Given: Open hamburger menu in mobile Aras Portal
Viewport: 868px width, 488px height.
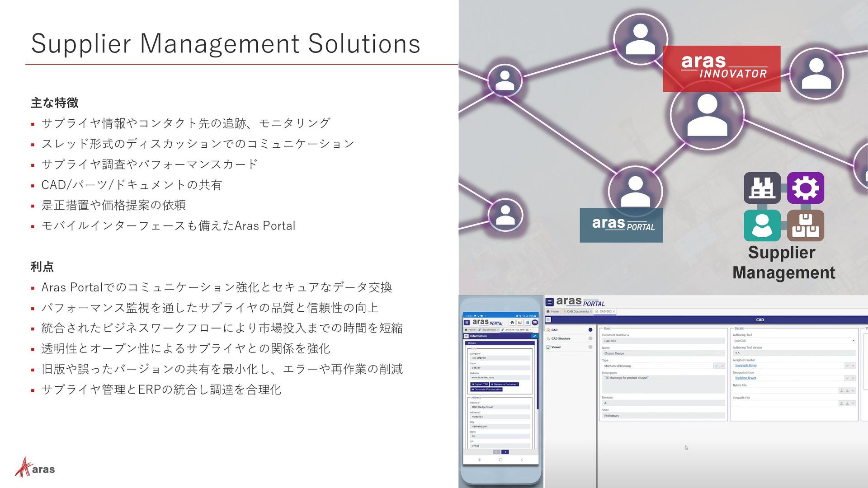Looking at the screenshot, I should 467,323.
